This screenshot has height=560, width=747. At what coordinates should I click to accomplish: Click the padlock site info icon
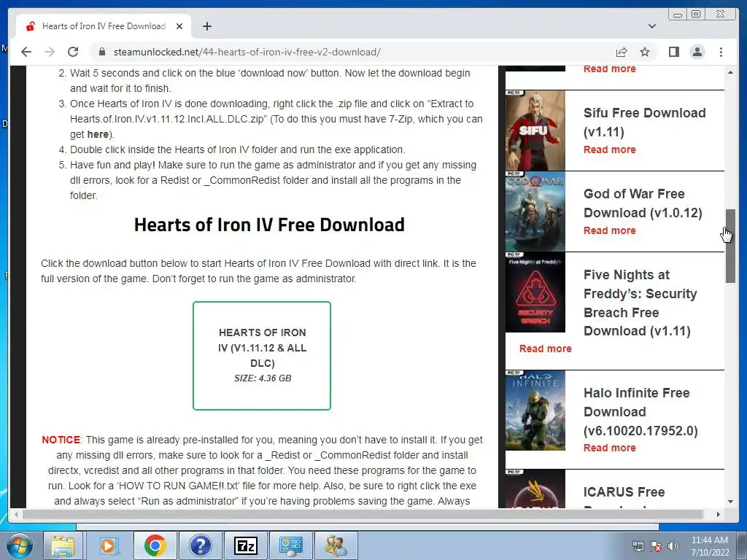tap(101, 52)
